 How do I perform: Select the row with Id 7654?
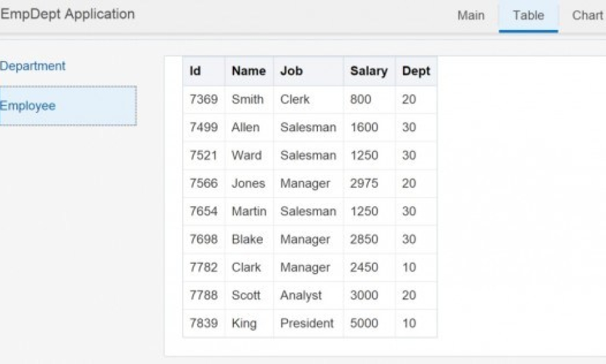tap(204, 211)
